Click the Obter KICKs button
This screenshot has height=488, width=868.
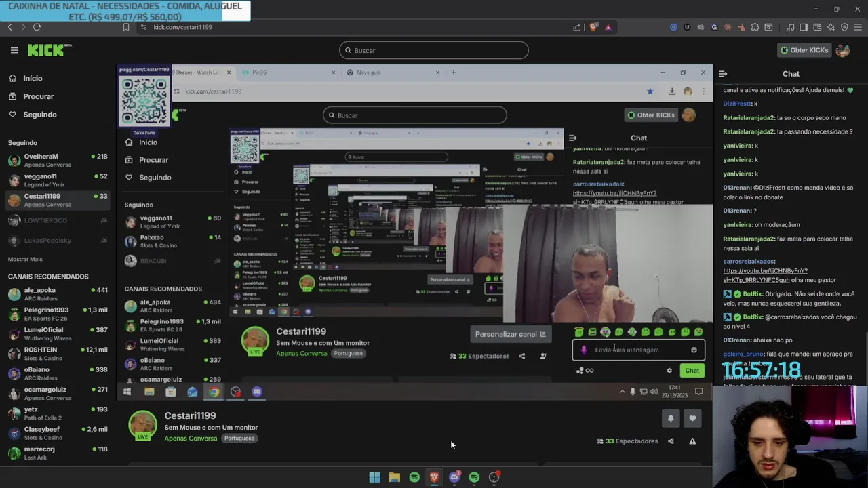804,50
